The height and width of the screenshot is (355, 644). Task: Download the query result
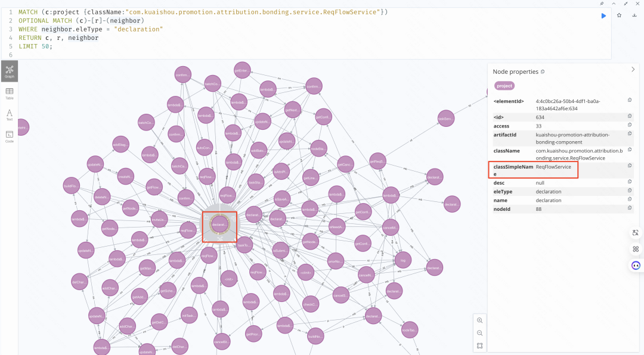click(634, 15)
